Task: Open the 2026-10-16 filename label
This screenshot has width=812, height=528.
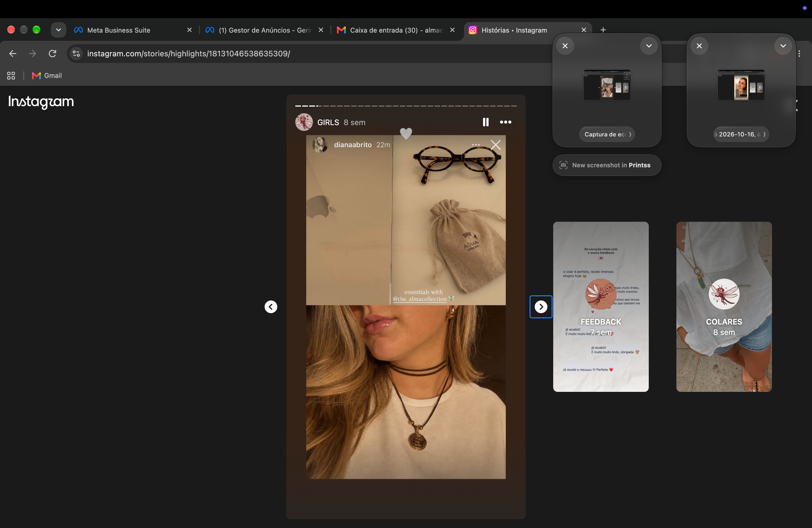Action: (741, 134)
